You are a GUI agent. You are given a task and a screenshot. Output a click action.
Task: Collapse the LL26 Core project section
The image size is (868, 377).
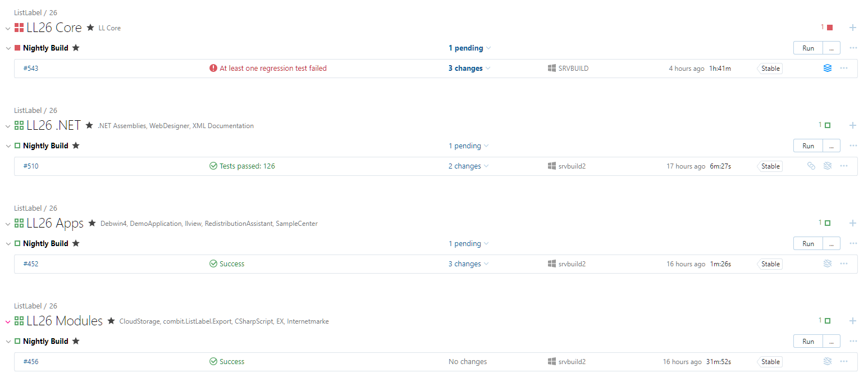pos(8,28)
